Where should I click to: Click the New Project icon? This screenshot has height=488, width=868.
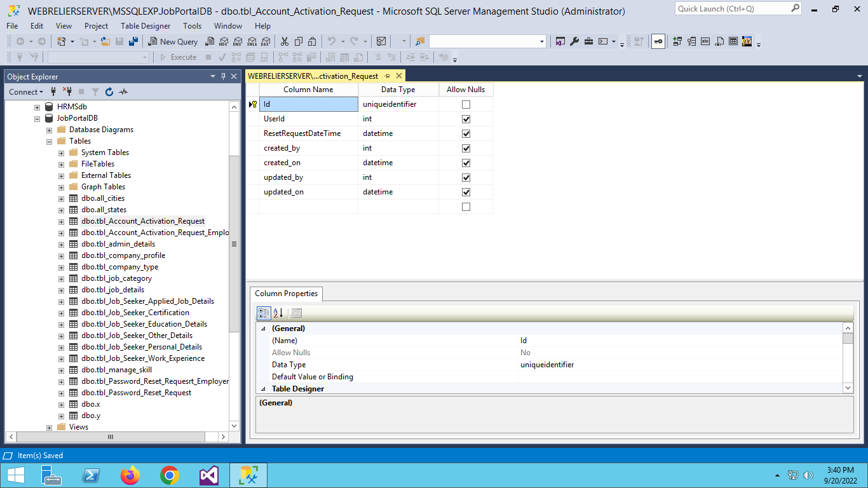coord(62,41)
